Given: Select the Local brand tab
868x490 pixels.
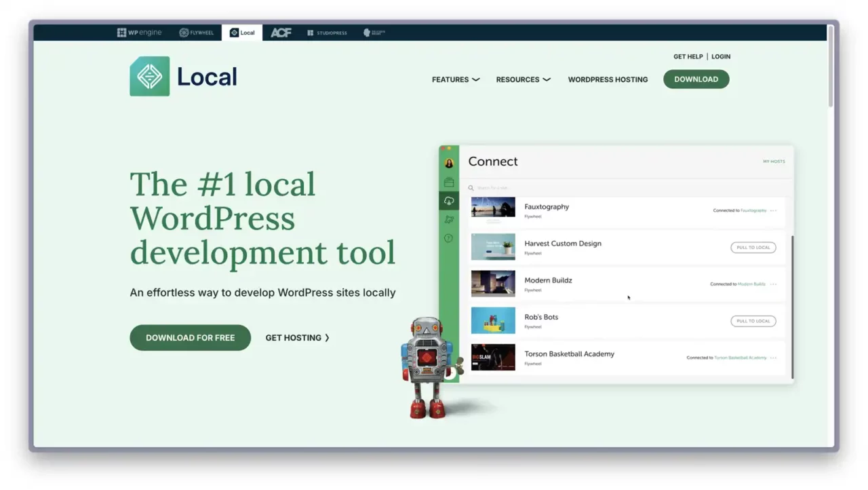Looking at the screenshot, I should coord(242,33).
